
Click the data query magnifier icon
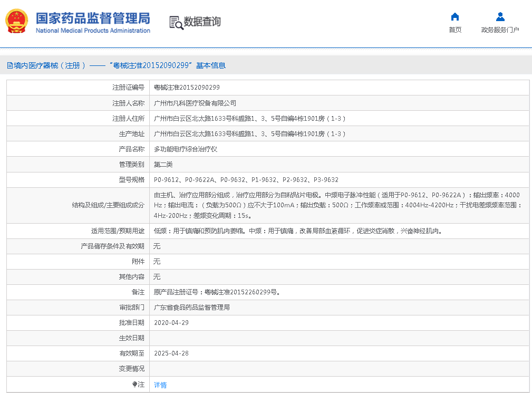point(176,22)
